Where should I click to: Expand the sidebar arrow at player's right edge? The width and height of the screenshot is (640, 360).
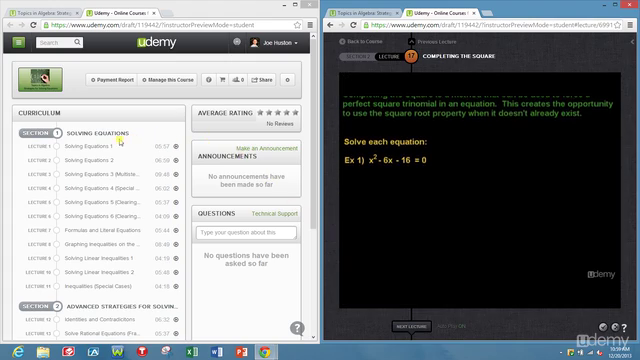632,42
